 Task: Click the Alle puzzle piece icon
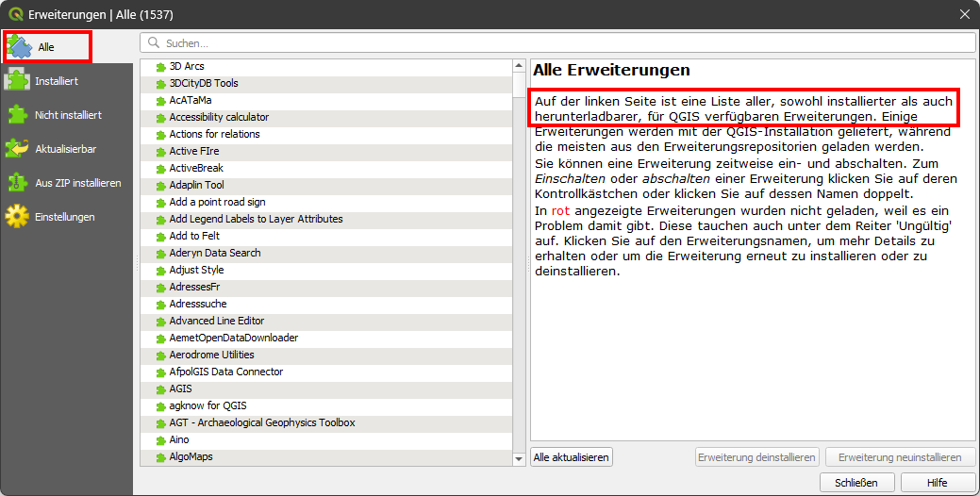click(19, 47)
